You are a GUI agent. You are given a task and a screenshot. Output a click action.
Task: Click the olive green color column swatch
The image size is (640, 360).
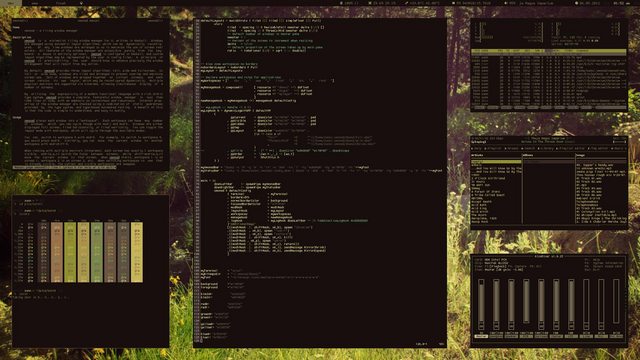(70, 252)
